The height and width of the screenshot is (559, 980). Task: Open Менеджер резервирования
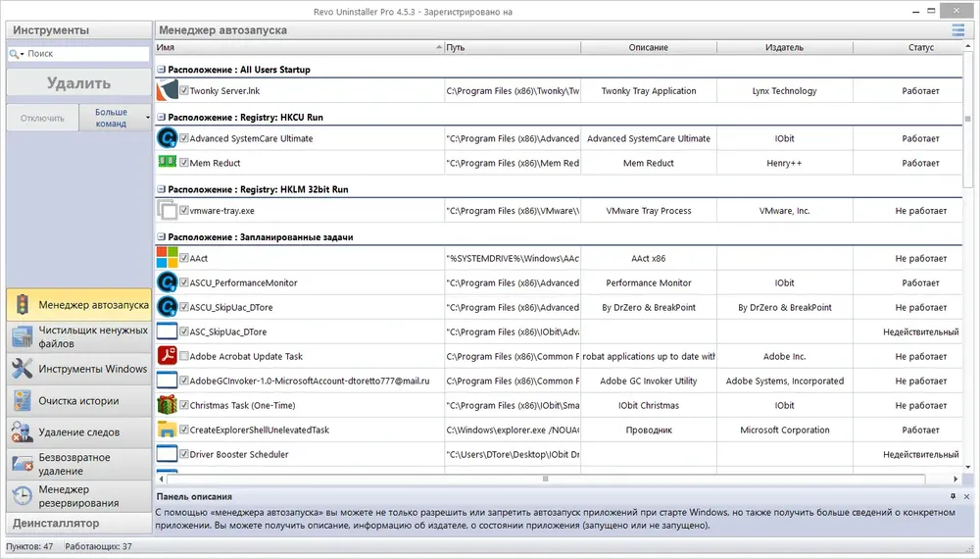point(78,496)
